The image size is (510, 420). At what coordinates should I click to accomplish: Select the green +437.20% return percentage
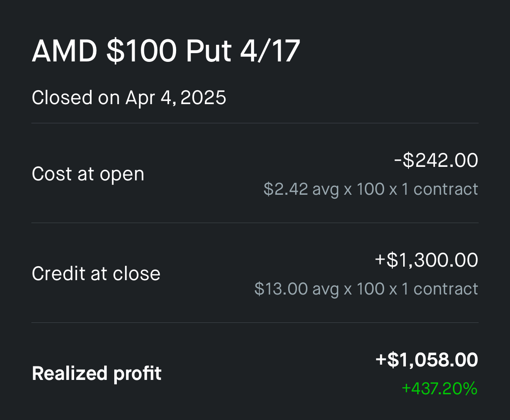pyautogui.click(x=439, y=389)
